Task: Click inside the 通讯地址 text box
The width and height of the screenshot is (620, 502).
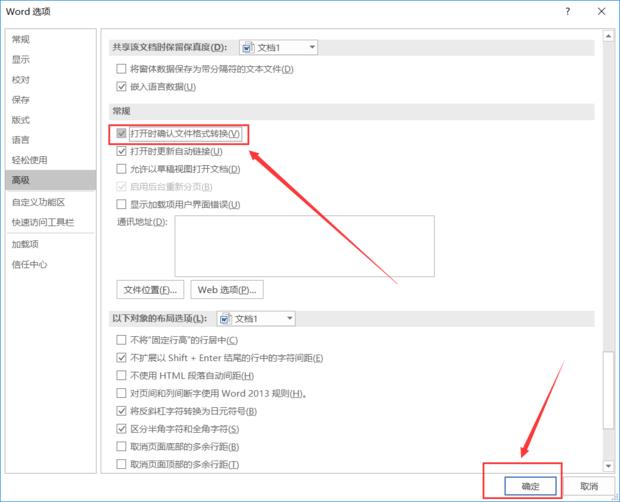Action: point(304,244)
